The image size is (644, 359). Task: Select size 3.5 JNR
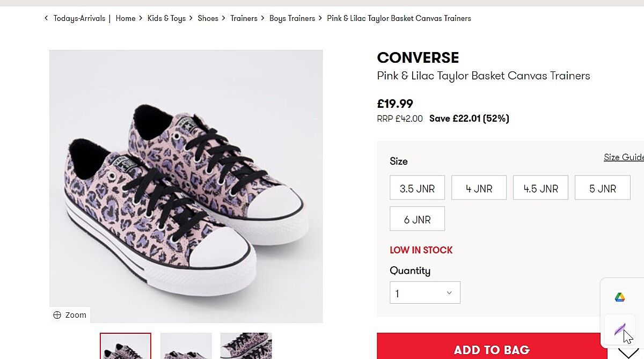click(417, 188)
